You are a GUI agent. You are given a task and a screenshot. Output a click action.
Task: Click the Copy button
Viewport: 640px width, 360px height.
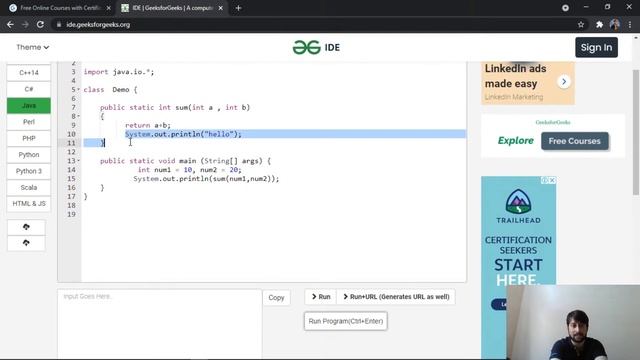(x=276, y=298)
